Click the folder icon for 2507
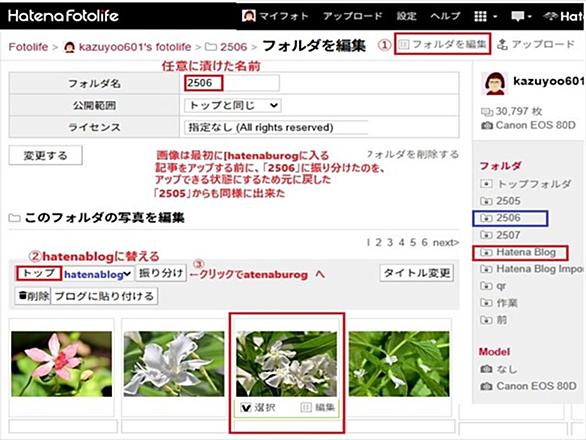The height and width of the screenshot is (440, 586). 486,235
